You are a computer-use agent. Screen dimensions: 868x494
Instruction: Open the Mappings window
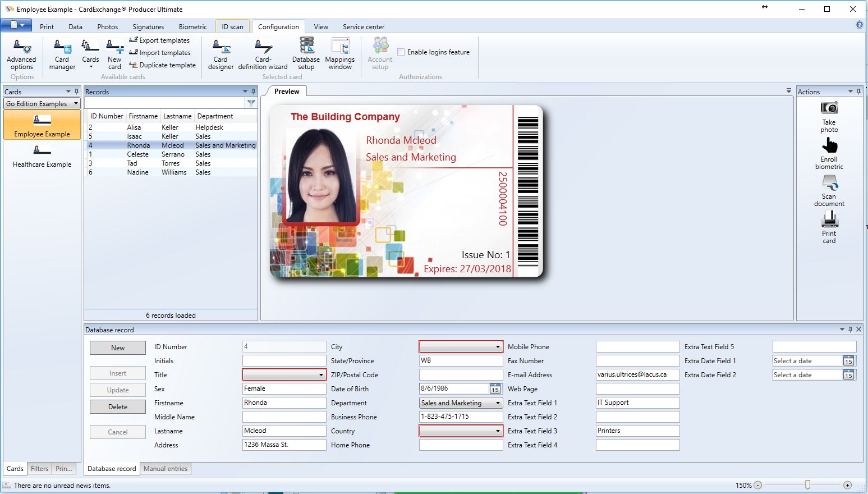(339, 54)
